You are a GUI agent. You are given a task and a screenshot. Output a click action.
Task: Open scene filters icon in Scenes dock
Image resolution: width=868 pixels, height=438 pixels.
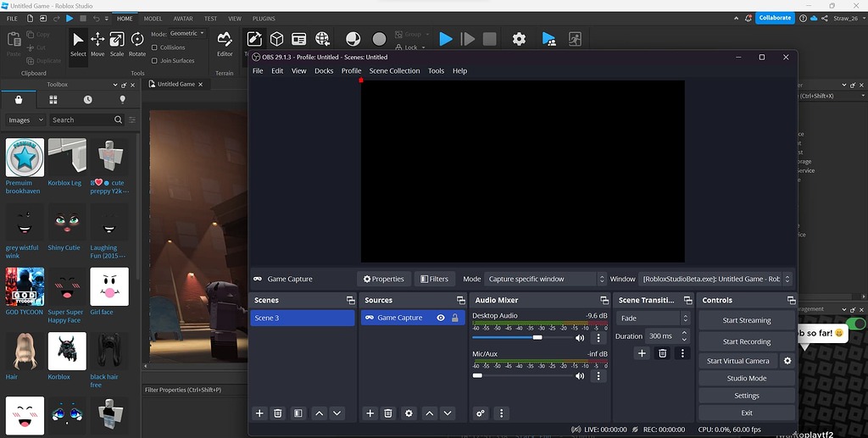[x=298, y=413]
